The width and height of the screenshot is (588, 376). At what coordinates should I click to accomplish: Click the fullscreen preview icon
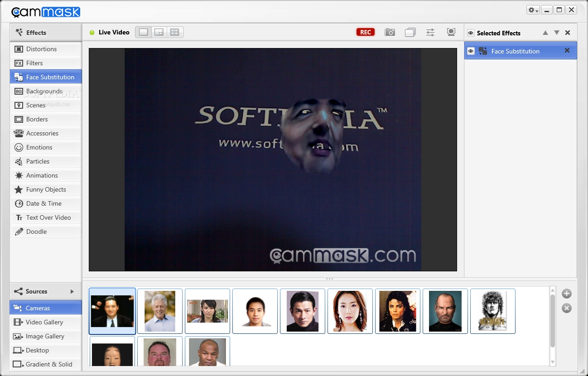tap(451, 32)
